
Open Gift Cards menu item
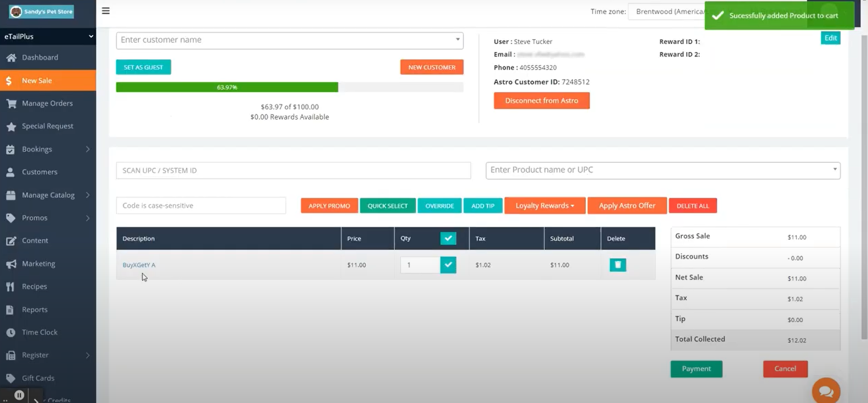point(38,378)
